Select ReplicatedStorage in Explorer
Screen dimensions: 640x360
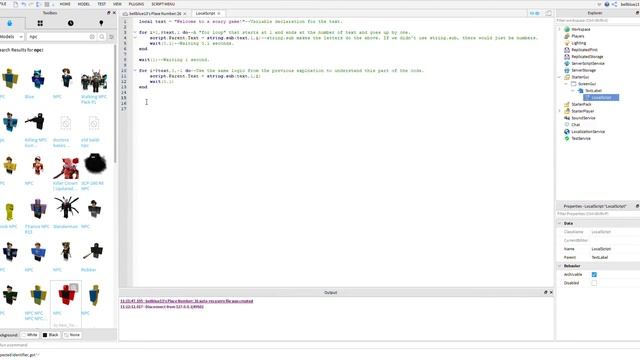click(x=587, y=56)
